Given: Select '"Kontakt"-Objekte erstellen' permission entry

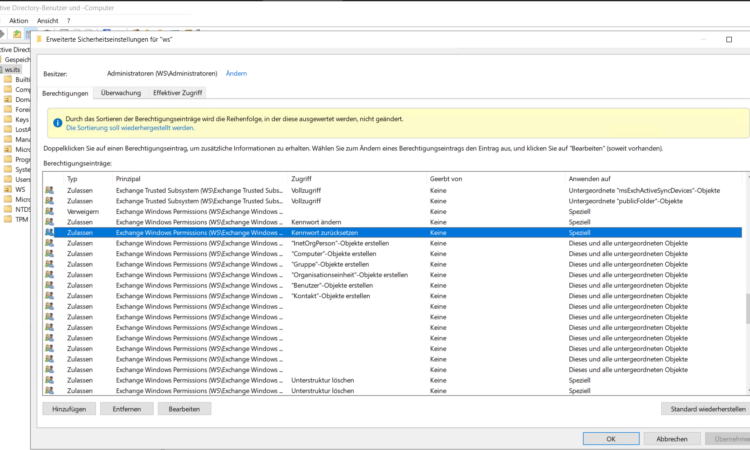Looking at the screenshot, I should (x=393, y=296).
